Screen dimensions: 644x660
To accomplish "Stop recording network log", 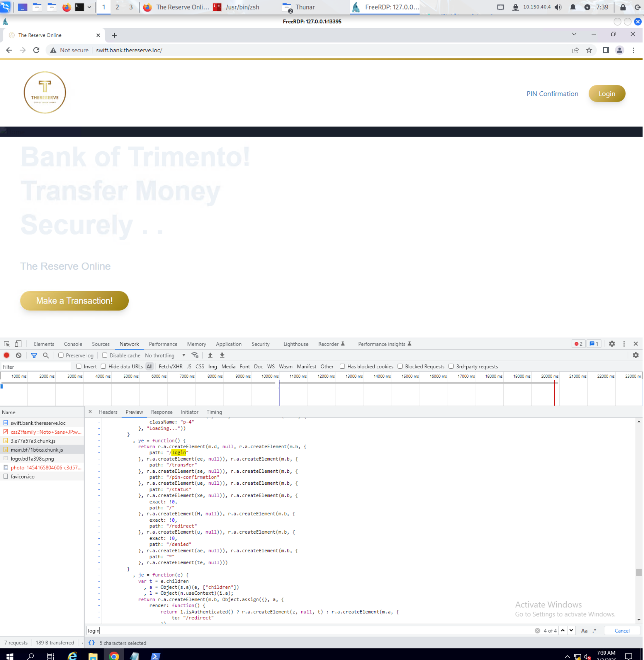I will point(6,355).
